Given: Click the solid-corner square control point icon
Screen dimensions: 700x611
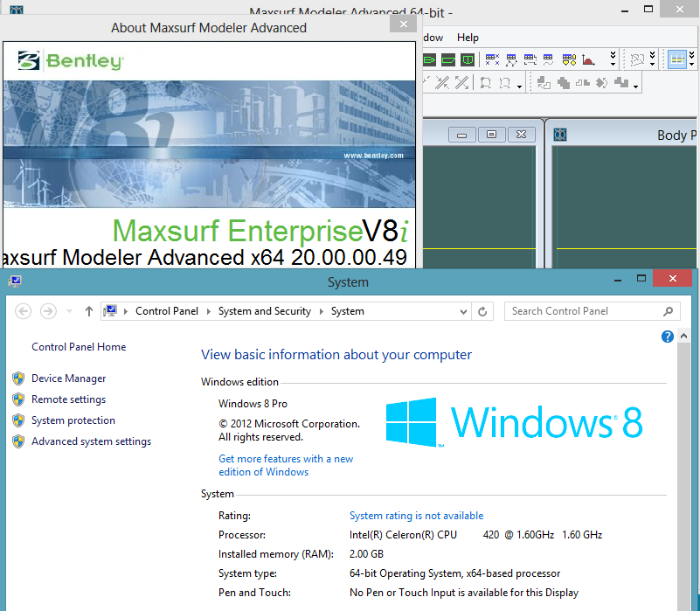Looking at the screenshot, I should (x=485, y=83).
